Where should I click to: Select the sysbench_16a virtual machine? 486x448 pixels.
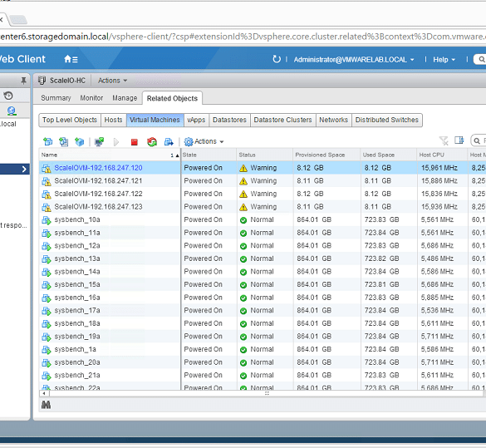[77, 298]
